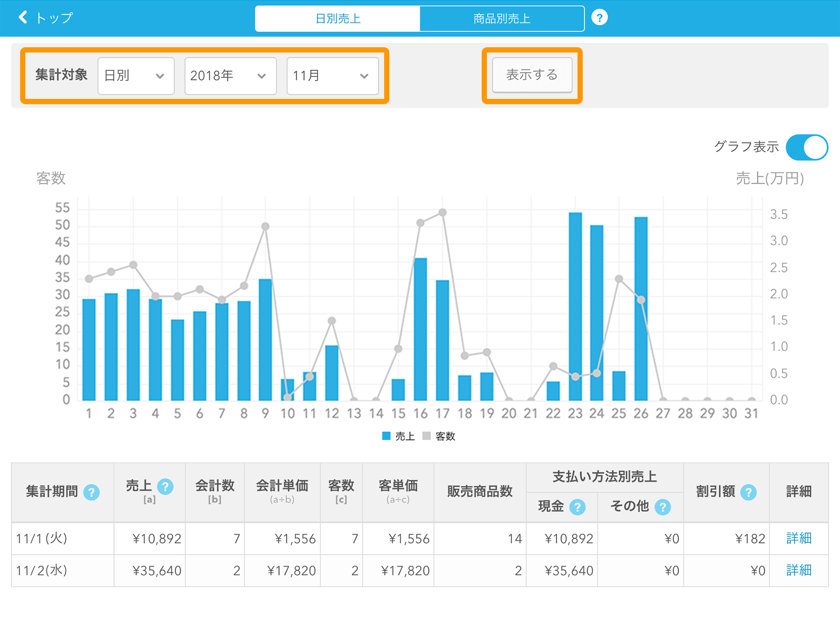Click the sales bar for day 24

point(597,313)
